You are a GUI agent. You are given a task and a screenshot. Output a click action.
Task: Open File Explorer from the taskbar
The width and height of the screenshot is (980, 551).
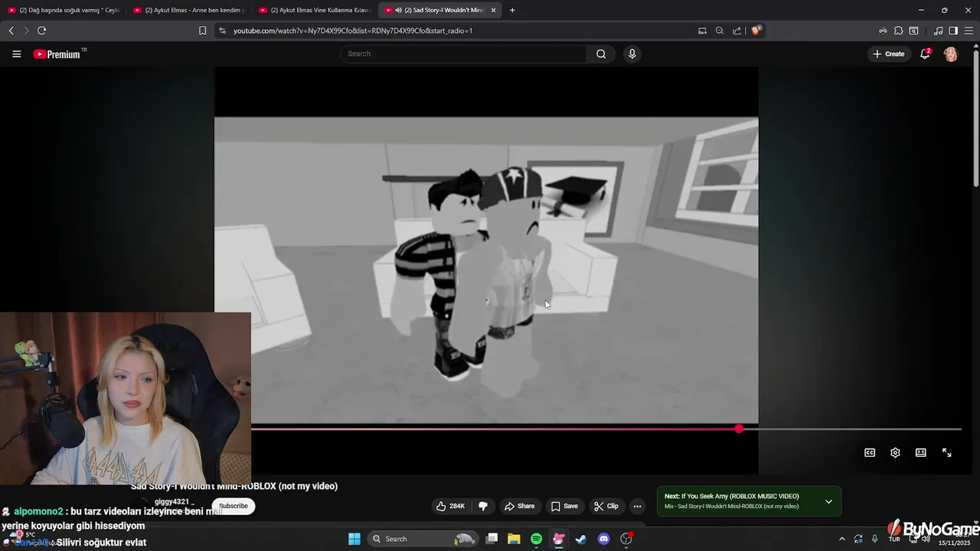tap(514, 539)
